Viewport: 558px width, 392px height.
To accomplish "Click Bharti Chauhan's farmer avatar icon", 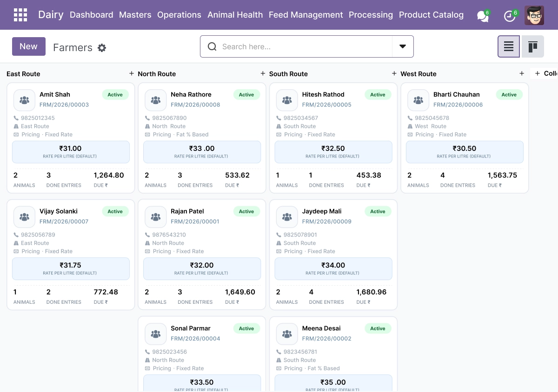I will (x=418, y=100).
